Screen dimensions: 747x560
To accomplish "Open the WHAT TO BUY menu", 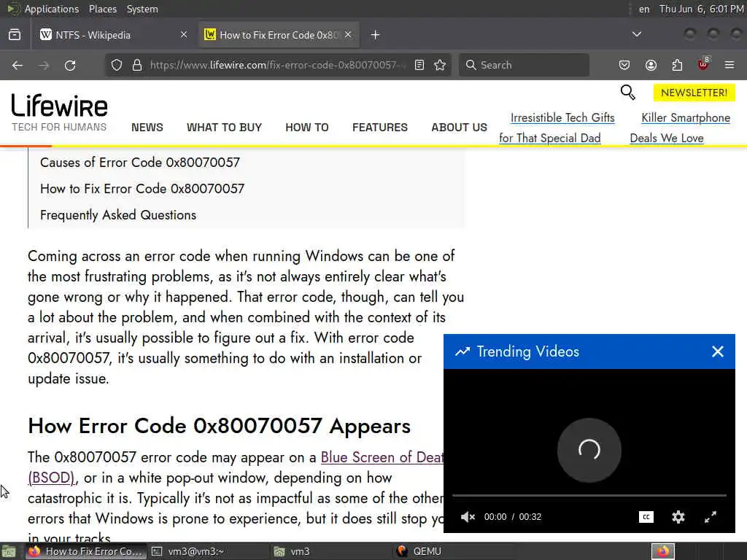I will (x=225, y=128).
